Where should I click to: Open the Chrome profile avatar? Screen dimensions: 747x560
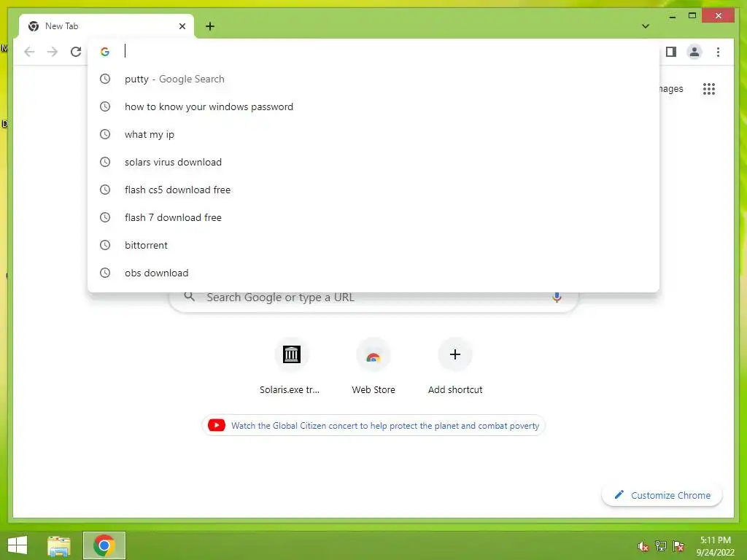694,52
